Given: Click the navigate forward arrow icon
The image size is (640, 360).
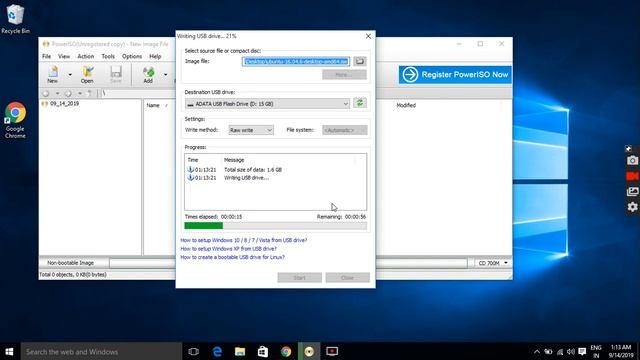Looking at the screenshot, I should click(x=68, y=93).
